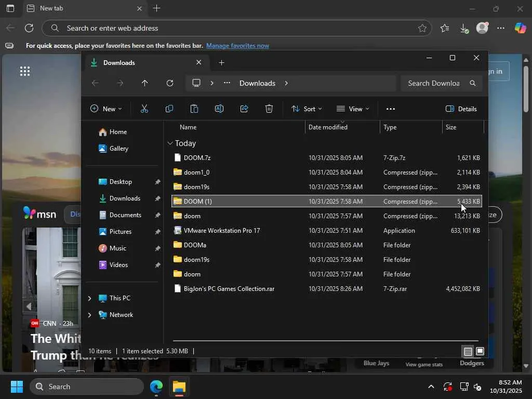This screenshot has width=532, height=399.
Task: Go up one folder level
Action: (145, 83)
